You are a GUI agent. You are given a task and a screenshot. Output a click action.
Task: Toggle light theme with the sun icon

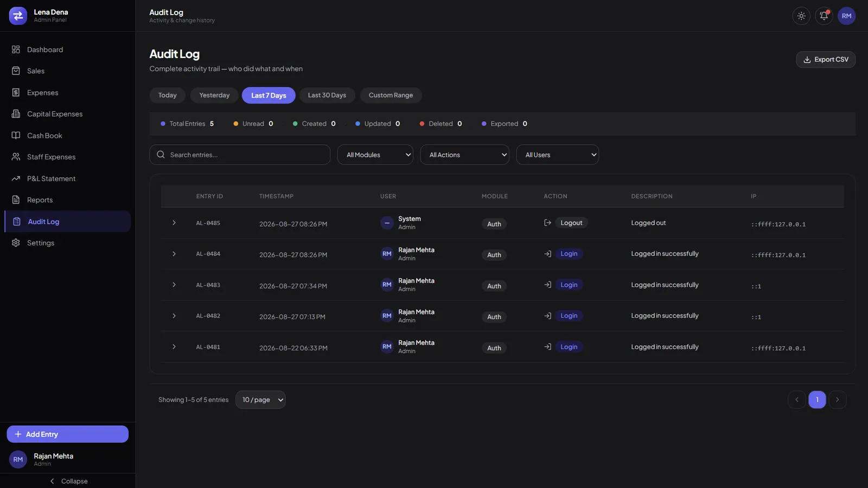pos(801,16)
